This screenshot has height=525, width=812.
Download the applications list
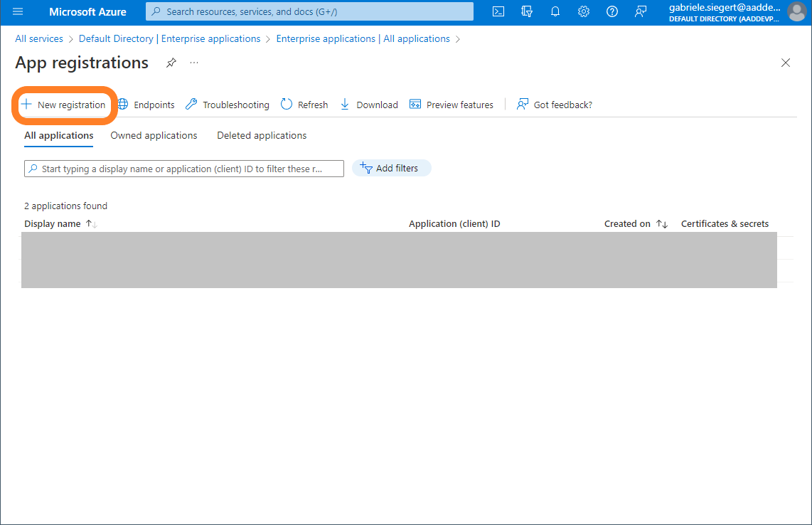tap(369, 105)
